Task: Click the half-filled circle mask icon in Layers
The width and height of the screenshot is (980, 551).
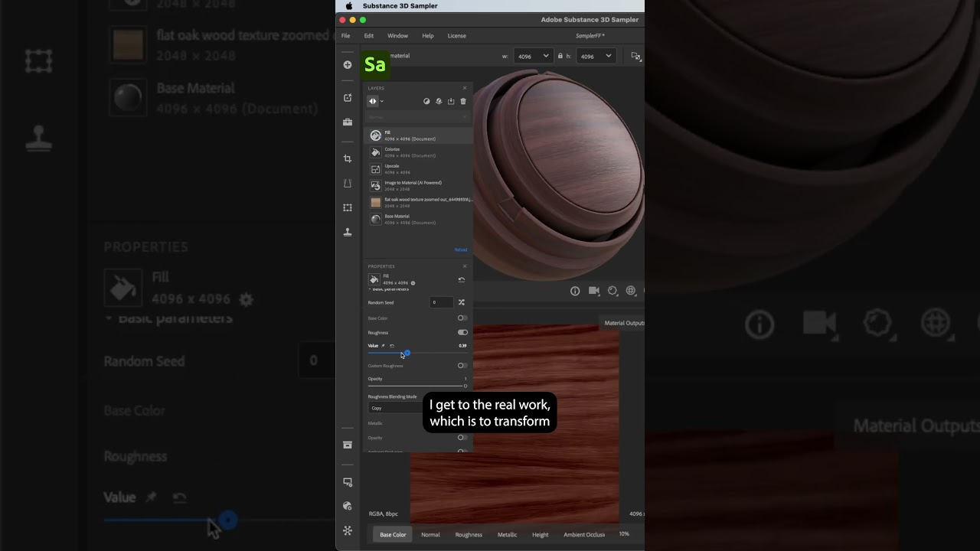Action: tap(427, 101)
